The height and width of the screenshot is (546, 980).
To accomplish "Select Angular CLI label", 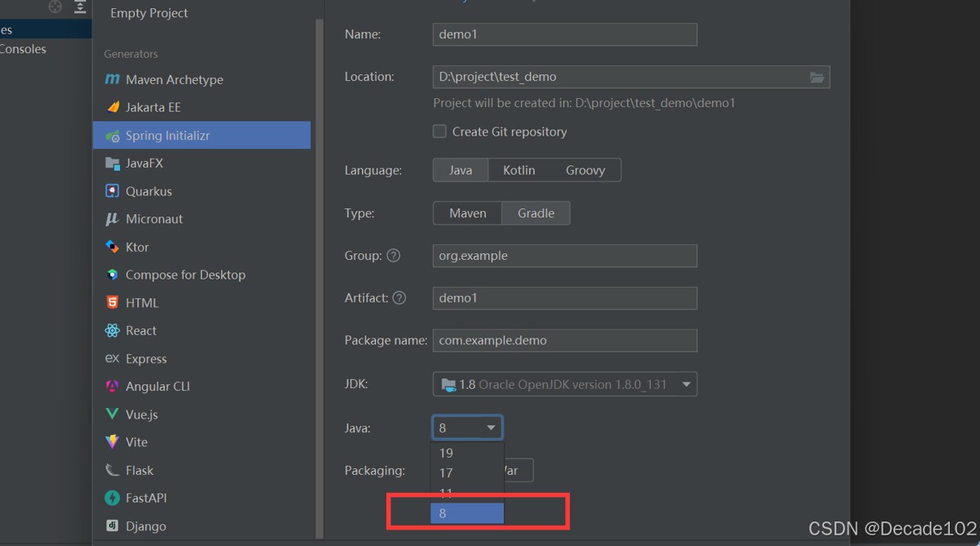I will (158, 387).
